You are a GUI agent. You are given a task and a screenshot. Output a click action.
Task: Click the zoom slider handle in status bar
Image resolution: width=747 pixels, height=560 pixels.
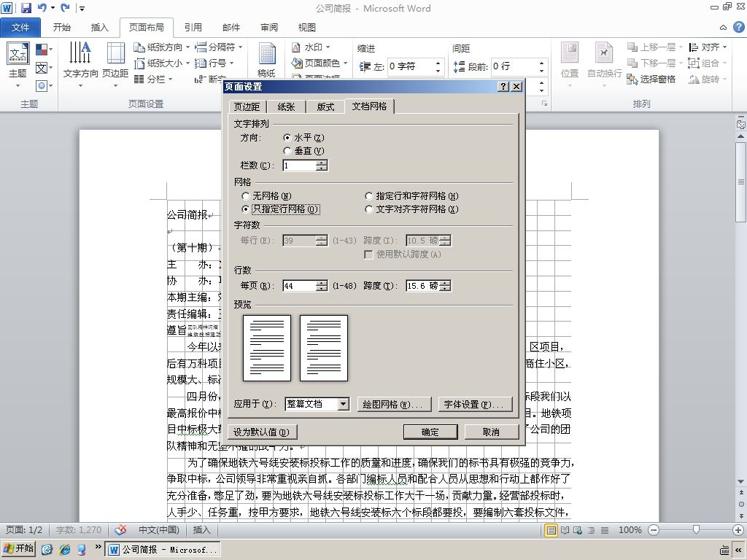coord(696,529)
